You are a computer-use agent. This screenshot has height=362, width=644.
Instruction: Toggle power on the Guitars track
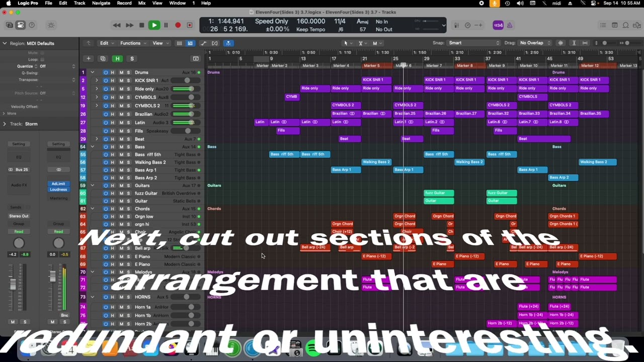106,186
